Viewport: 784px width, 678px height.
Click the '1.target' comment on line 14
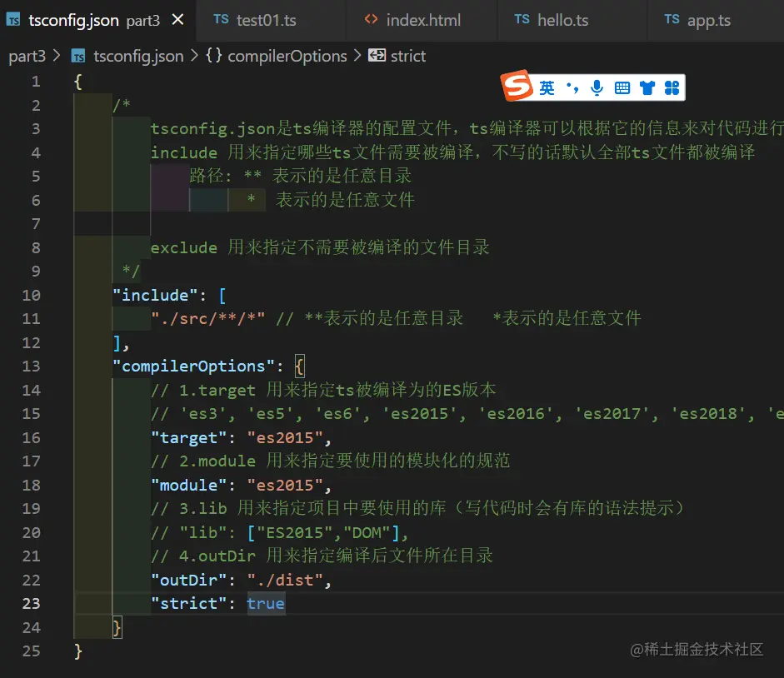point(323,390)
